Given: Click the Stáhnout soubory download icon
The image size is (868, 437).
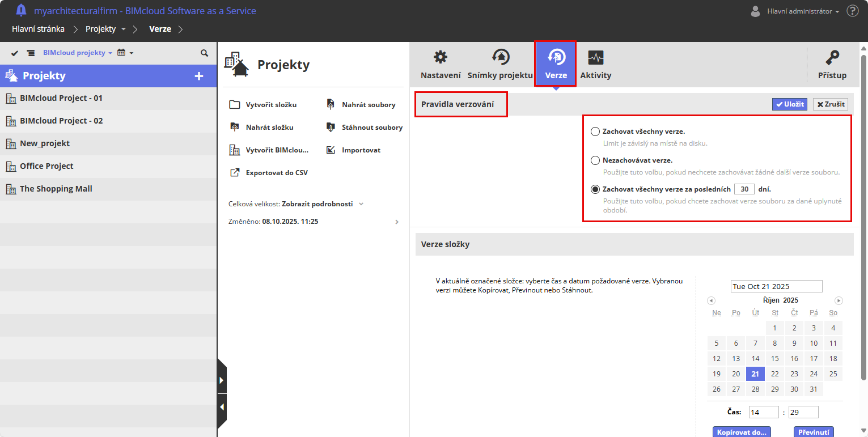Looking at the screenshot, I should pyautogui.click(x=331, y=127).
